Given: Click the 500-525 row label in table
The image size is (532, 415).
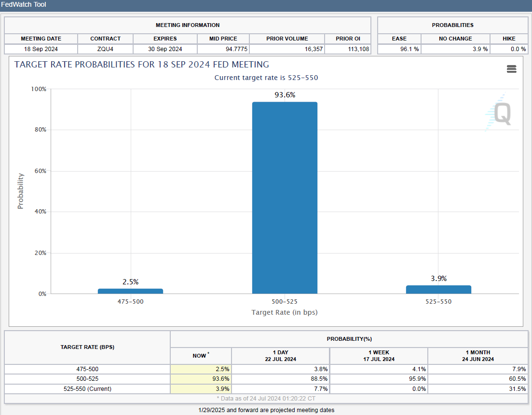Looking at the screenshot, I should (87, 379).
